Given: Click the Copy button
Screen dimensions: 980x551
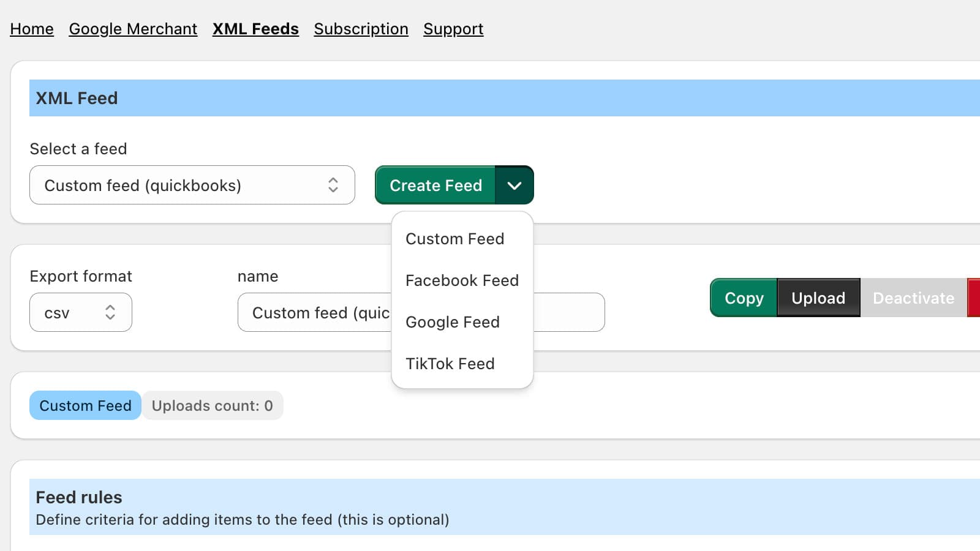Looking at the screenshot, I should pos(744,298).
